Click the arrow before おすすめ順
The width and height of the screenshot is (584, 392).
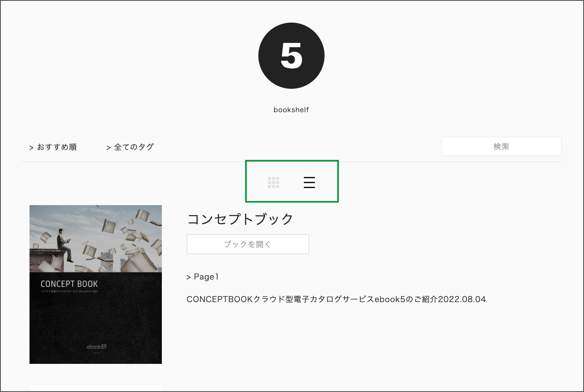coord(31,148)
